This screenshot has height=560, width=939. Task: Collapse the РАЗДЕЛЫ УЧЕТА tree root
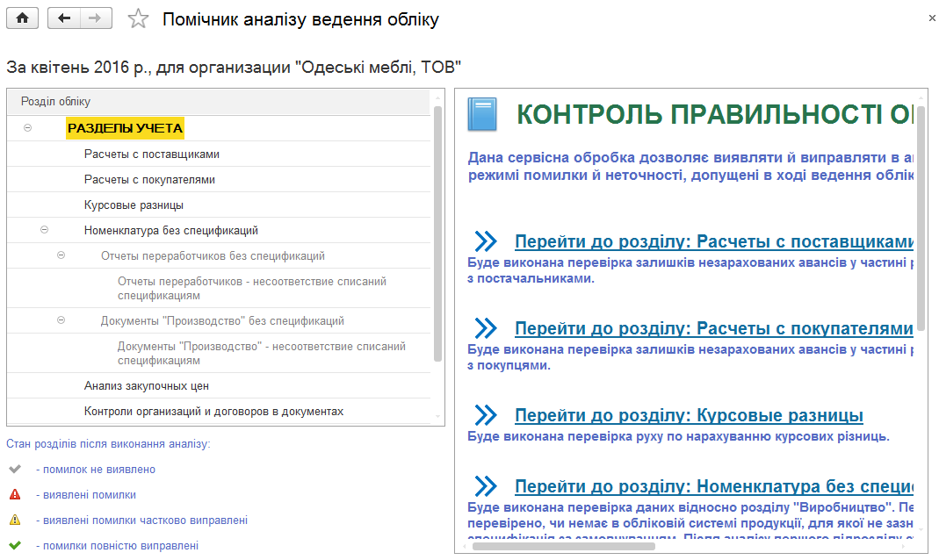(27, 128)
